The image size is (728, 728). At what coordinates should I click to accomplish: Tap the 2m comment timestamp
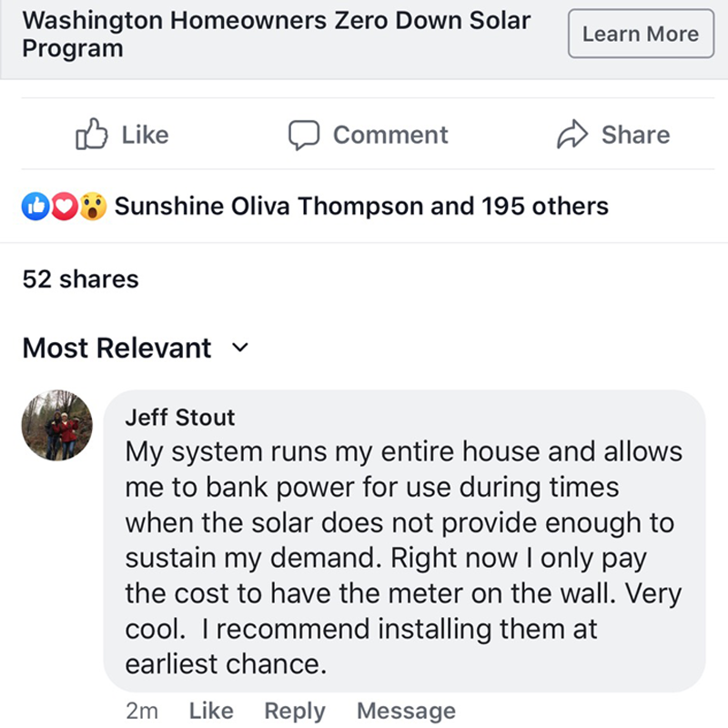coord(142,711)
